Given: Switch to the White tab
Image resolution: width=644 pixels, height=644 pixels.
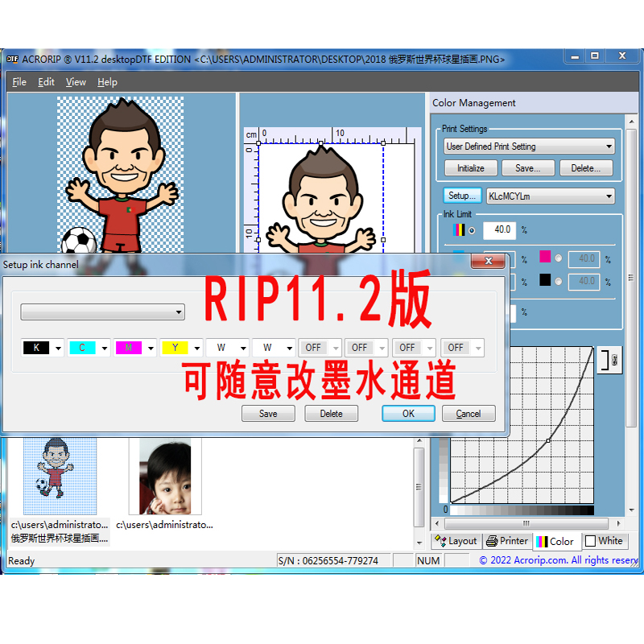Looking at the screenshot, I should coord(605,541).
